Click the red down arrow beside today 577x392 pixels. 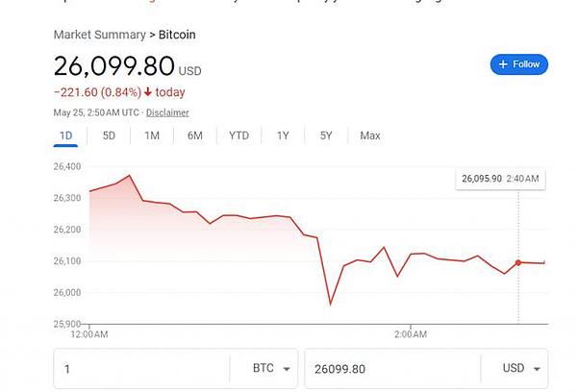(x=149, y=92)
